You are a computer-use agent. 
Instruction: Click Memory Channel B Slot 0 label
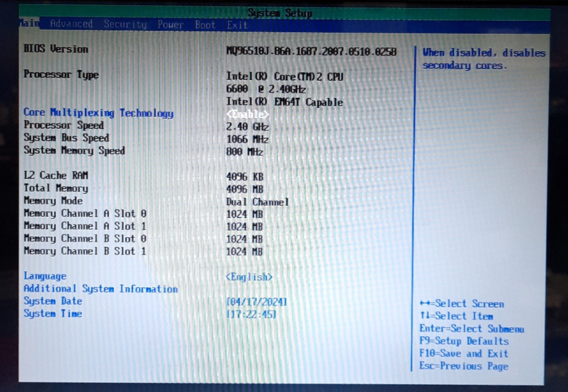click(85, 239)
